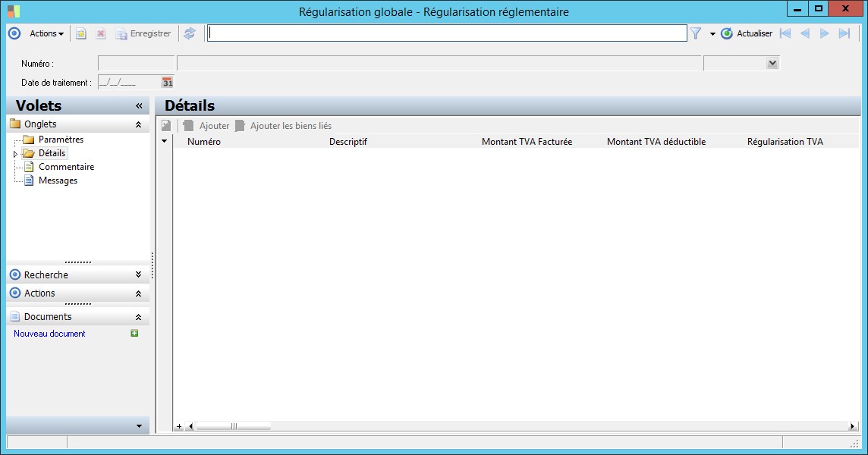
Task: Open the combo box at right of Numéro row
Action: pyautogui.click(x=772, y=63)
